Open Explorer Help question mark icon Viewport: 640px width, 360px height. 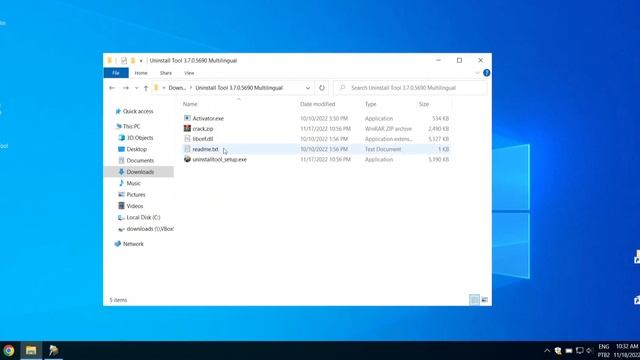pos(487,73)
